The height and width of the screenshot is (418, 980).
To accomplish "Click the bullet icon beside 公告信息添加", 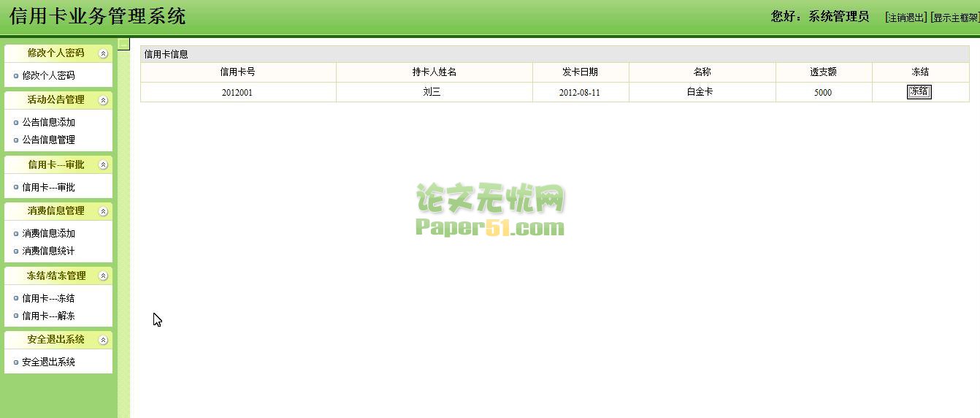I will 16,123.
